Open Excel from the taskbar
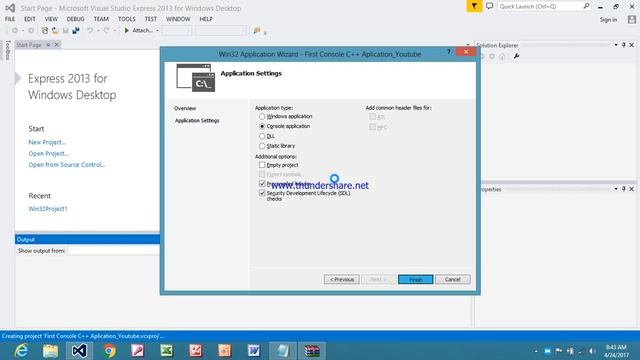Image resolution: width=640 pixels, height=360 pixels. (x=167, y=351)
